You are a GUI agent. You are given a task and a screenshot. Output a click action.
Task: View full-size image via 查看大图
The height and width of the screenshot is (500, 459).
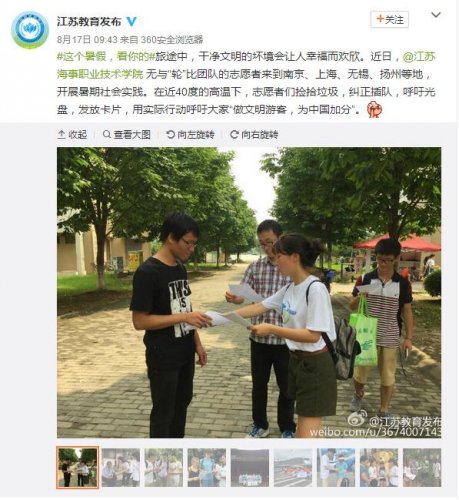(x=127, y=135)
